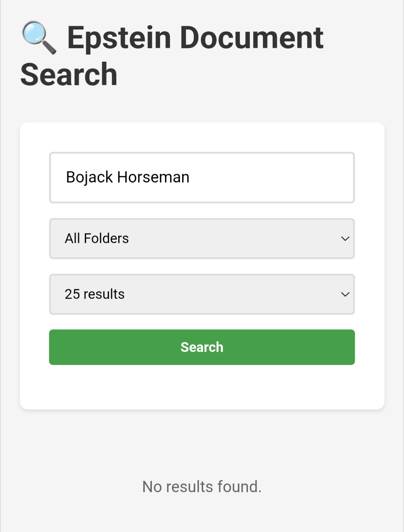The width and height of the screenshot is (404, 532).
Task: Expand result limit via its down arrow
Action: [x=345, y=294]
